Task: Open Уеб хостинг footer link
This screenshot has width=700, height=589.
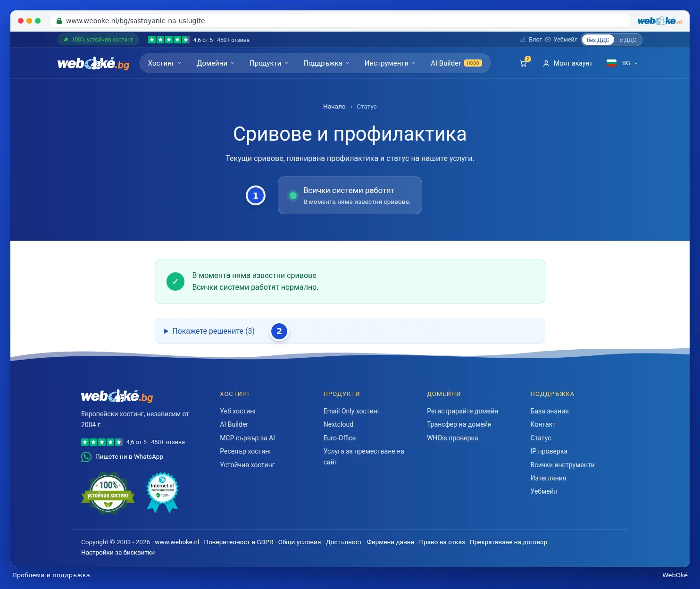Action: pyautogui.click(x=238, y=411)
